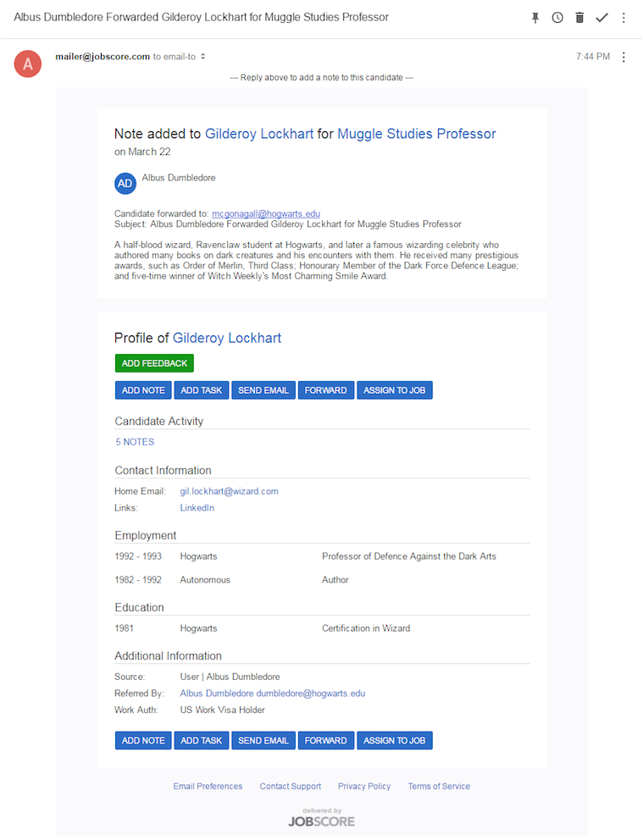
Task: Click 'Certification in Wizard' education entry
Action: click(x=366, y=627)
